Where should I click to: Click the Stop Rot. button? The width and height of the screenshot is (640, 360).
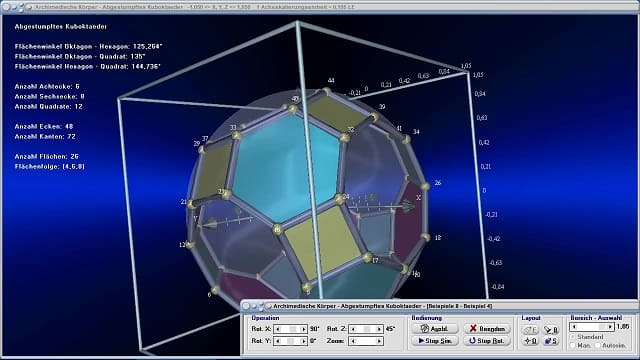(487, 341)
